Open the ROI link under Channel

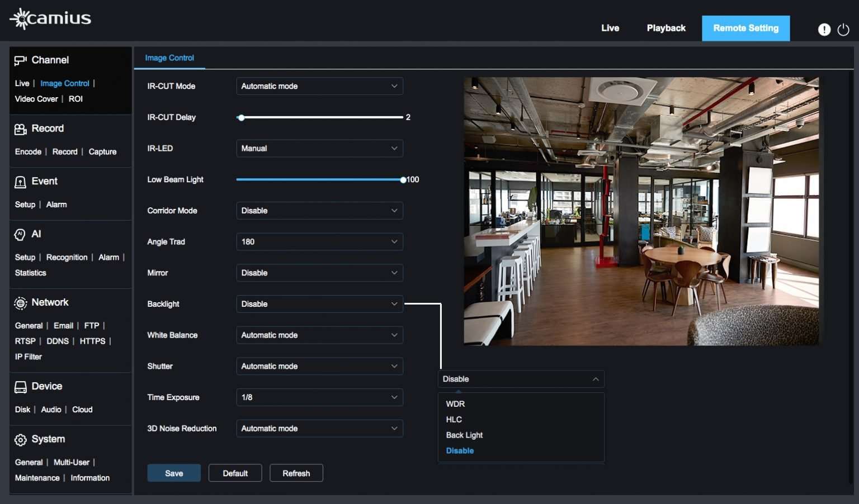click(x=75, y=99)
